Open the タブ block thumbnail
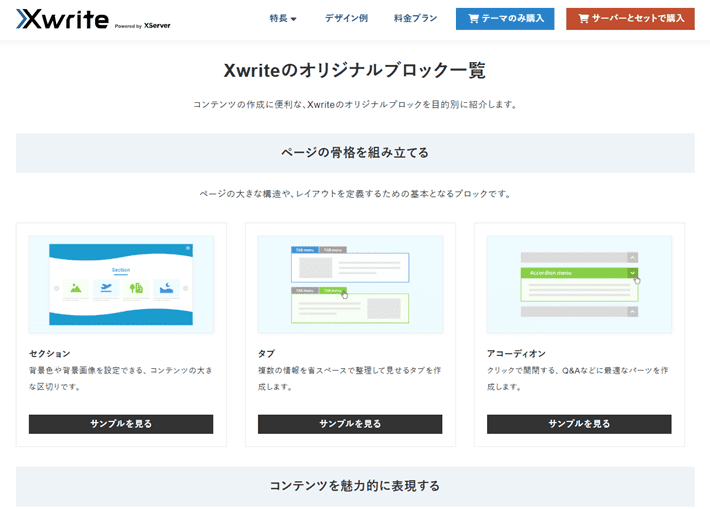The height and width of the screenshot is (509, 710). pos(350,284)
